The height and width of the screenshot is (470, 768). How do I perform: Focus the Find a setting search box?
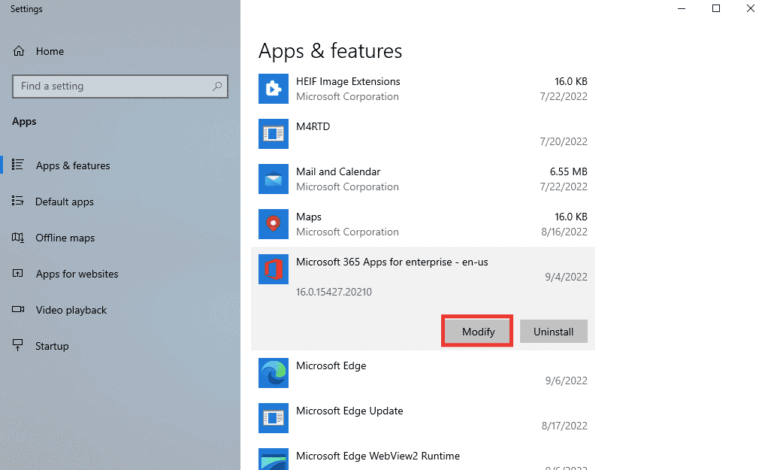tap(110, 87)
